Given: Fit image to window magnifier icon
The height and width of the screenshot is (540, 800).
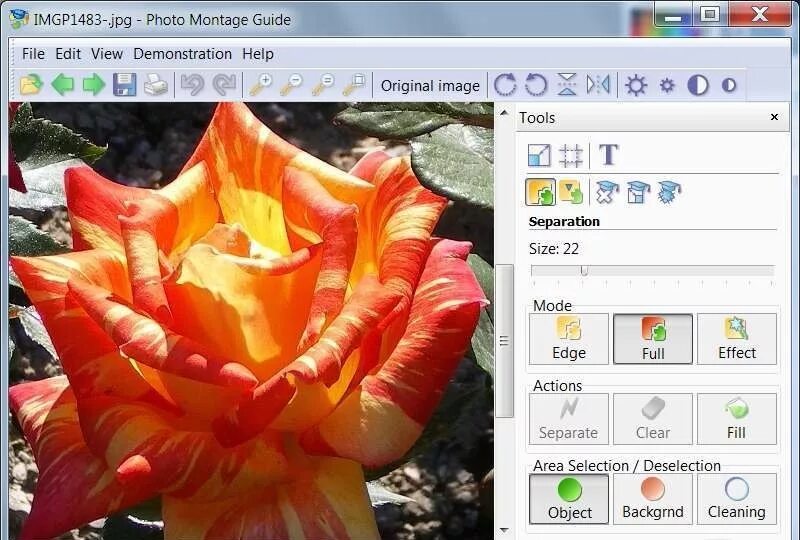Looking at the screenshot, I should click(x=354, y=85).
